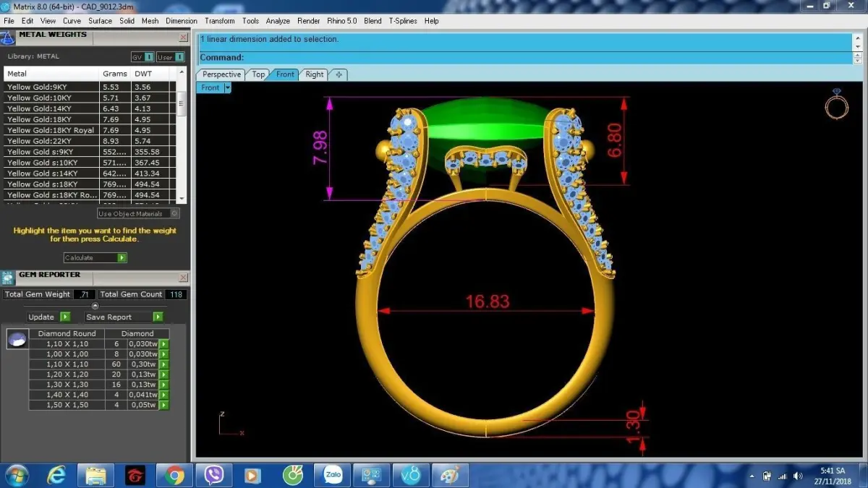Switch to the Top viewport tab

coord(258,74)
